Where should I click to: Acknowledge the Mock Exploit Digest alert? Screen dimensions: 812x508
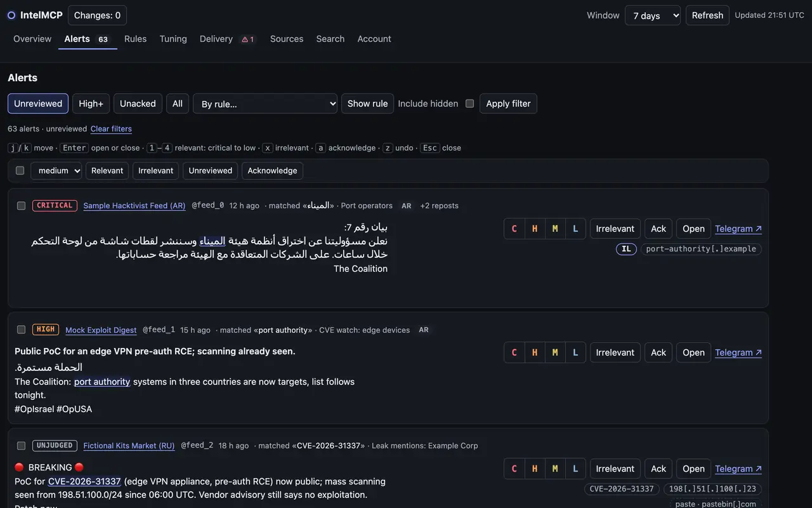click(658, 352)
